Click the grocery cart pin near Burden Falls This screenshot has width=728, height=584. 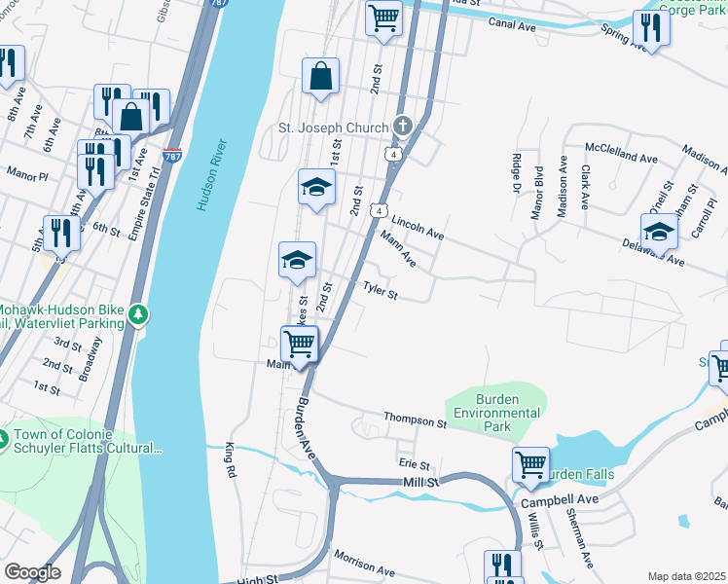point(531,467)
